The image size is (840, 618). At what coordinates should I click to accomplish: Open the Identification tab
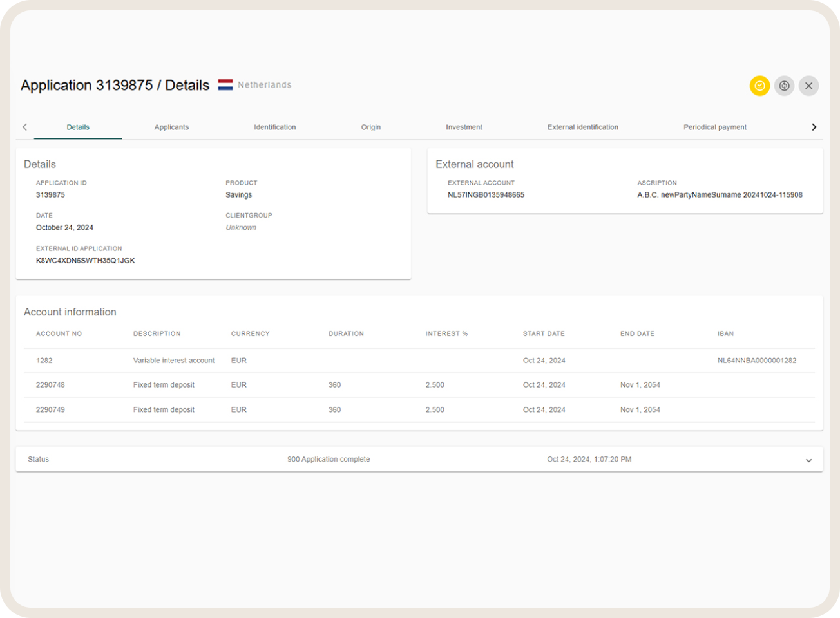274,127
